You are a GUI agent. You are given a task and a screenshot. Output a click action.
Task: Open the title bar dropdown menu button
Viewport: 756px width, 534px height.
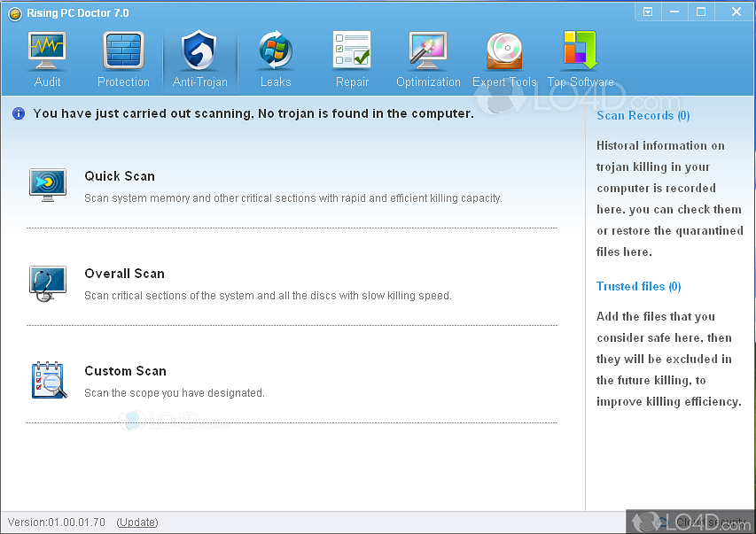[648, 12]
